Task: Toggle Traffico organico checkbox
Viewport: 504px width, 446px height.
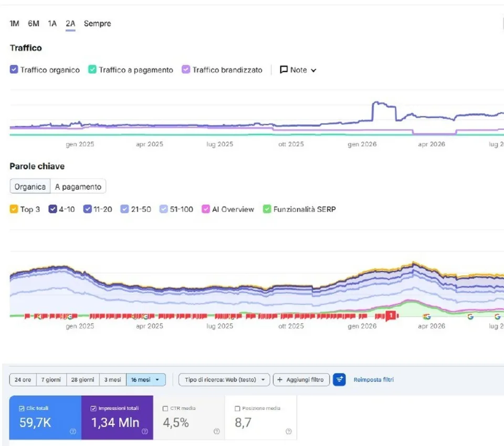Action: (14, 69)
